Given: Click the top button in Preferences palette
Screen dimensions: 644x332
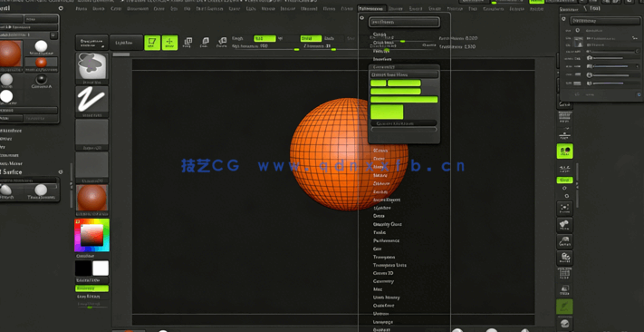Looking at the screenshot, I should click(404, 22).
